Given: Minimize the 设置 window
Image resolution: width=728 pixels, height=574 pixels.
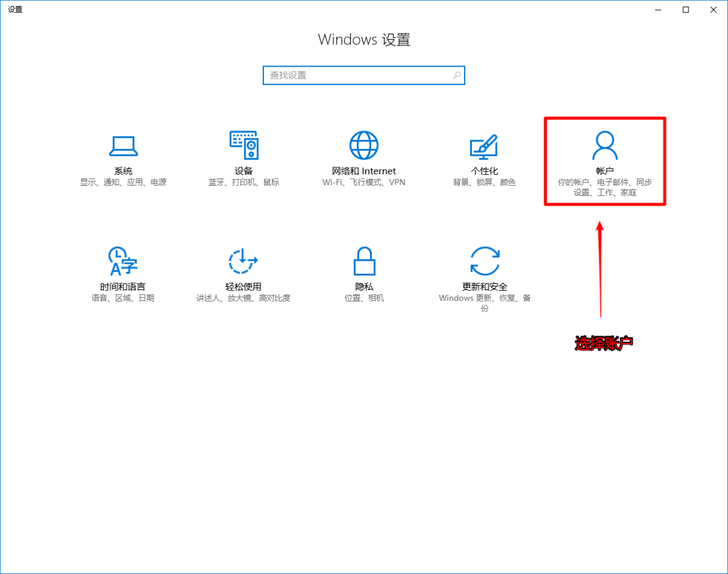Looking at the screenshot, I should click(658, 9).
